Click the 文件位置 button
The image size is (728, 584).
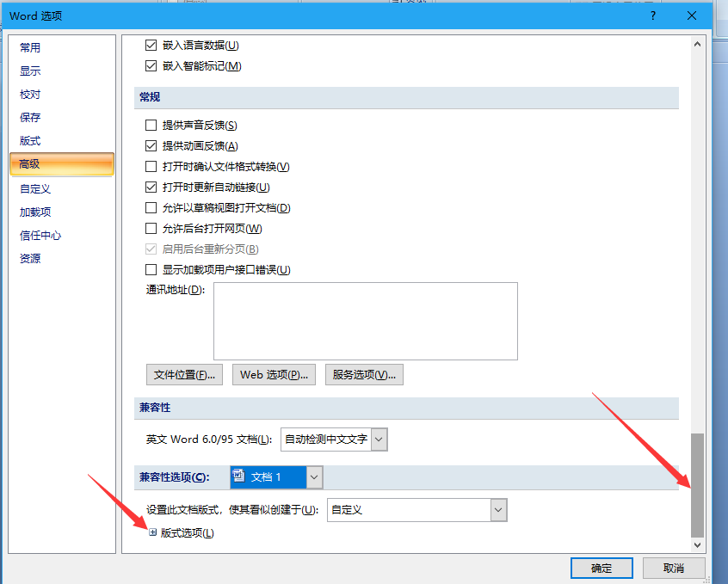(185, 375)
